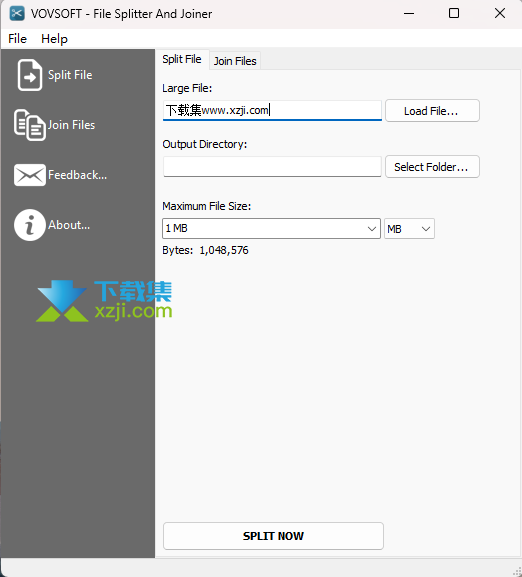Click the Split File sidebar icon
The image size is (522, 577).
(29, 75)
